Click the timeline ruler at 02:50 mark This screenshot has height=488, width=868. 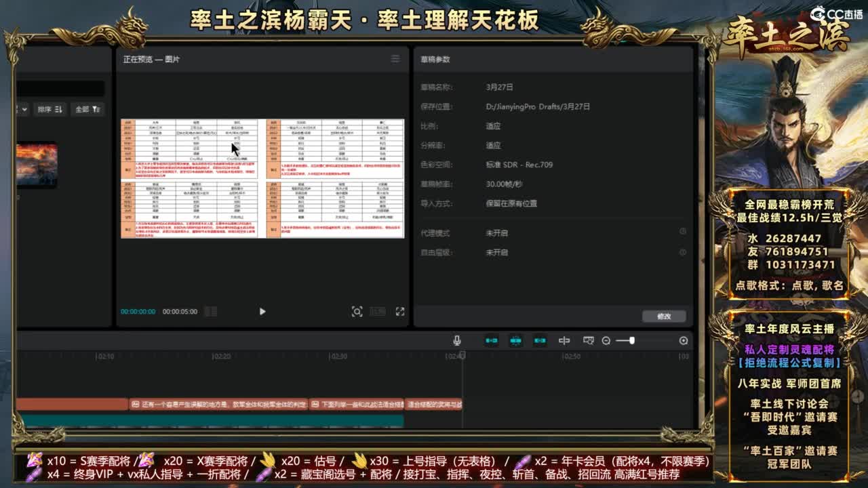(x=571, y=357)
